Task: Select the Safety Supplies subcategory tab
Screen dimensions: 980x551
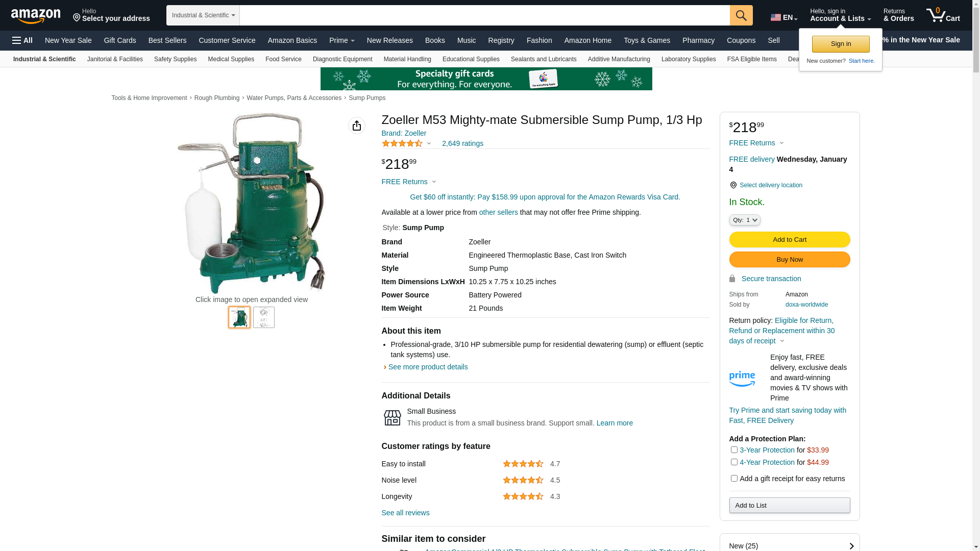Action: (x=175, y=59)
